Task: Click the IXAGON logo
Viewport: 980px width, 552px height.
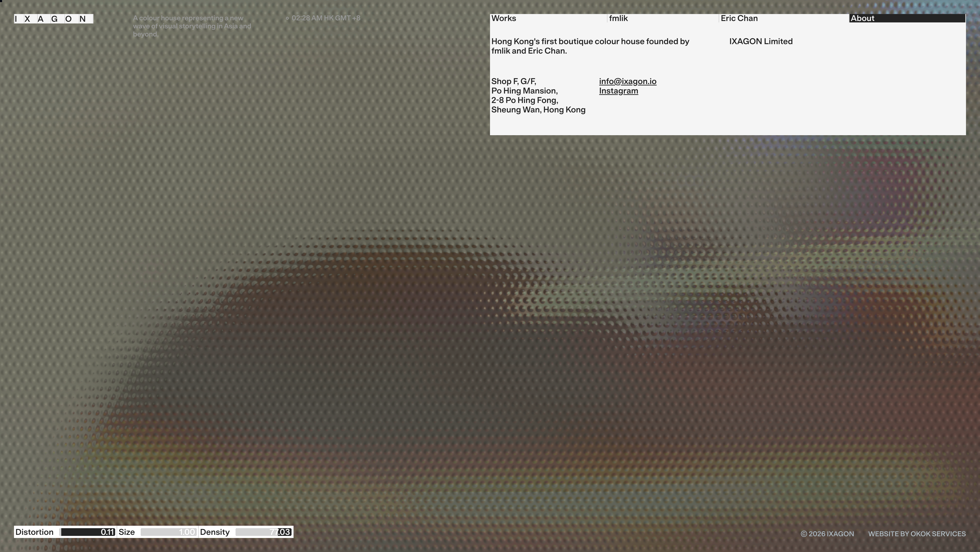Action: point(54,19)
